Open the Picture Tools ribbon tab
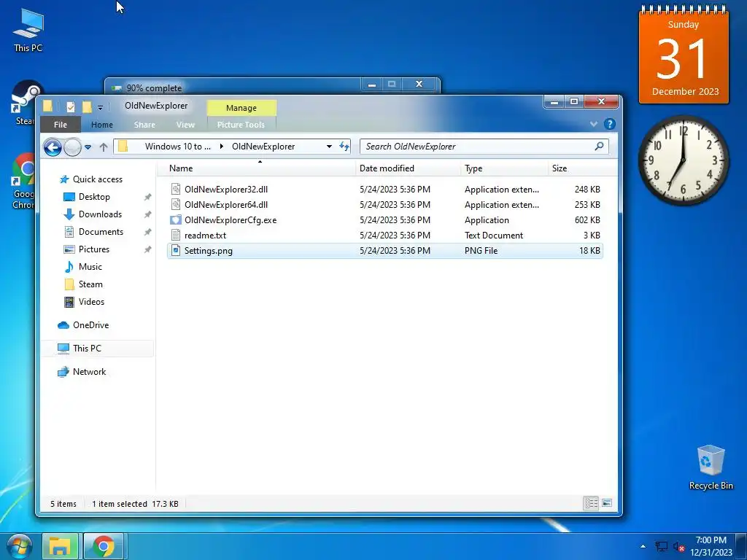The image size is (747, 560). [x=241, y=125]
